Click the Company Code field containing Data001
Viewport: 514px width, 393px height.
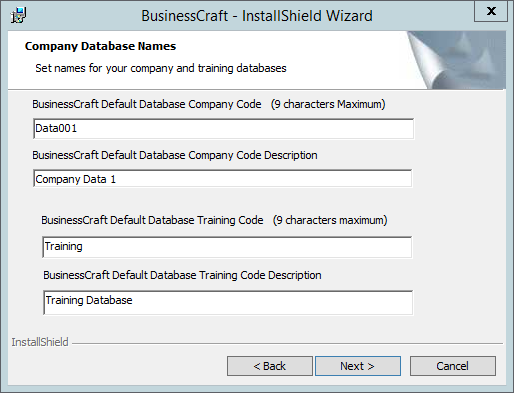click(223, 129)
